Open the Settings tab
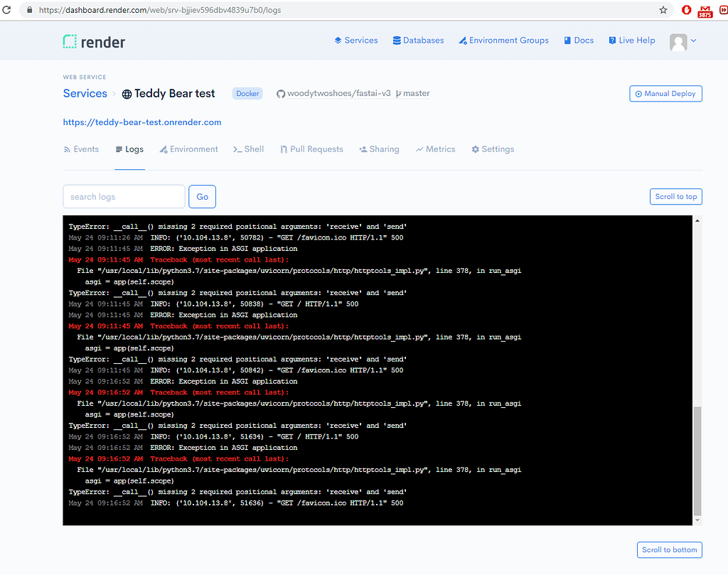The image size is (728, 575). [x=493, y=149]
